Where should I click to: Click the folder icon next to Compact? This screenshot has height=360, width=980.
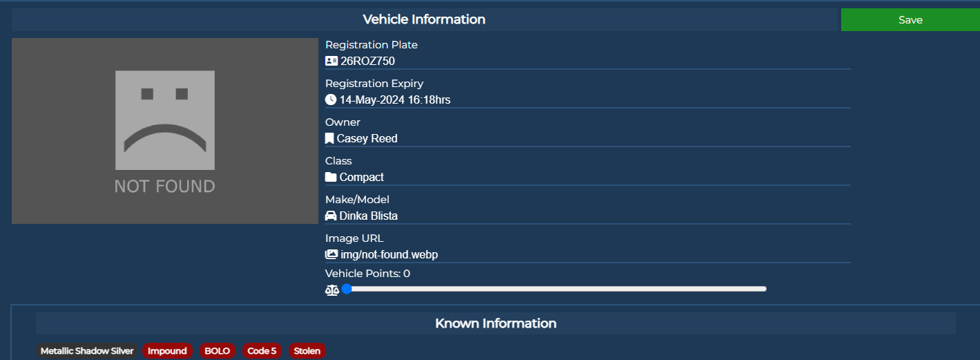coord(331,177)
